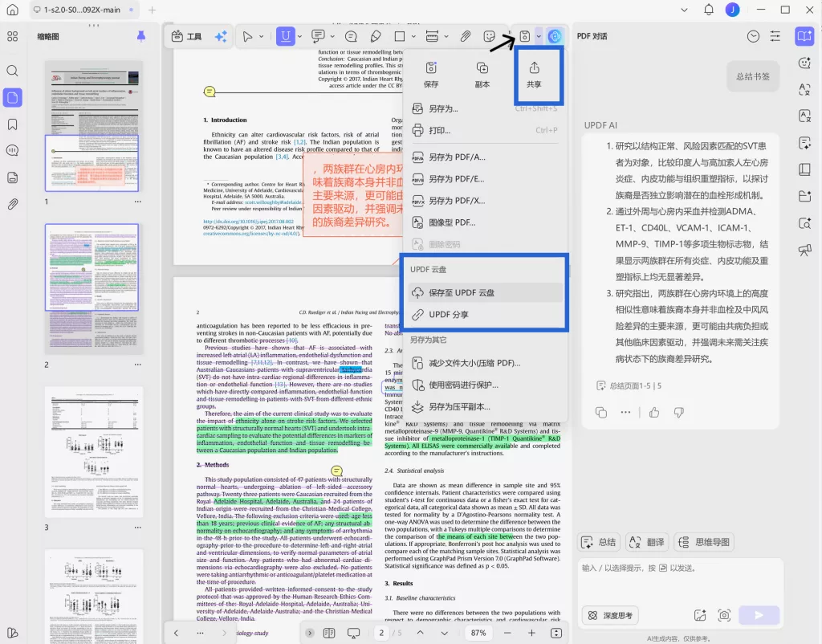The height and width of the screenshot is (644, 822).
Task: Choose 副本 in the save menu
Action: click(482, 74)
